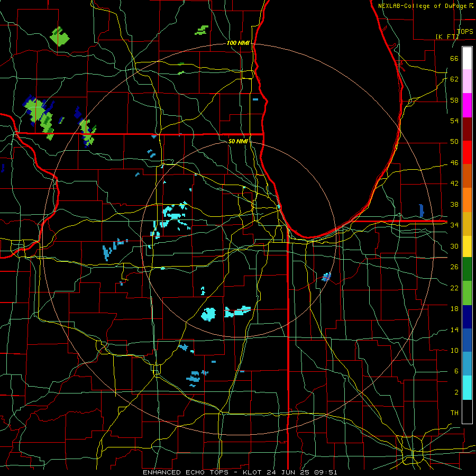
Task: Click the 34 legend value
Action: pos(454,225)
